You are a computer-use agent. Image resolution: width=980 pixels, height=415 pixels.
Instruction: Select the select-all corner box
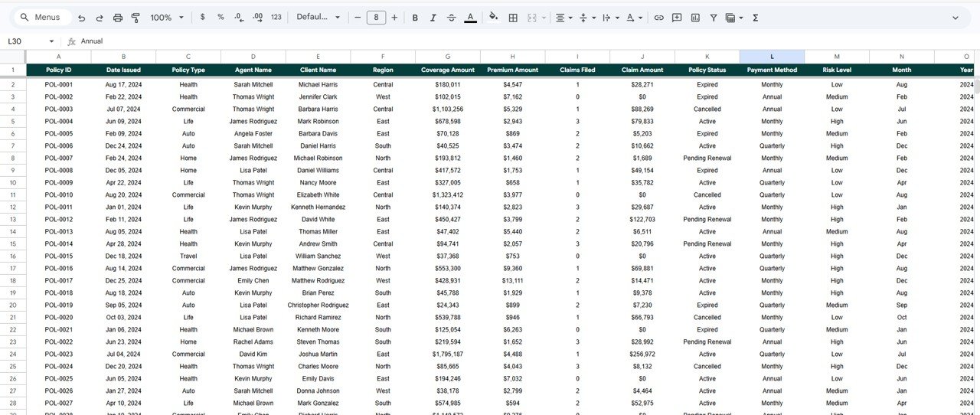point(13,57)
